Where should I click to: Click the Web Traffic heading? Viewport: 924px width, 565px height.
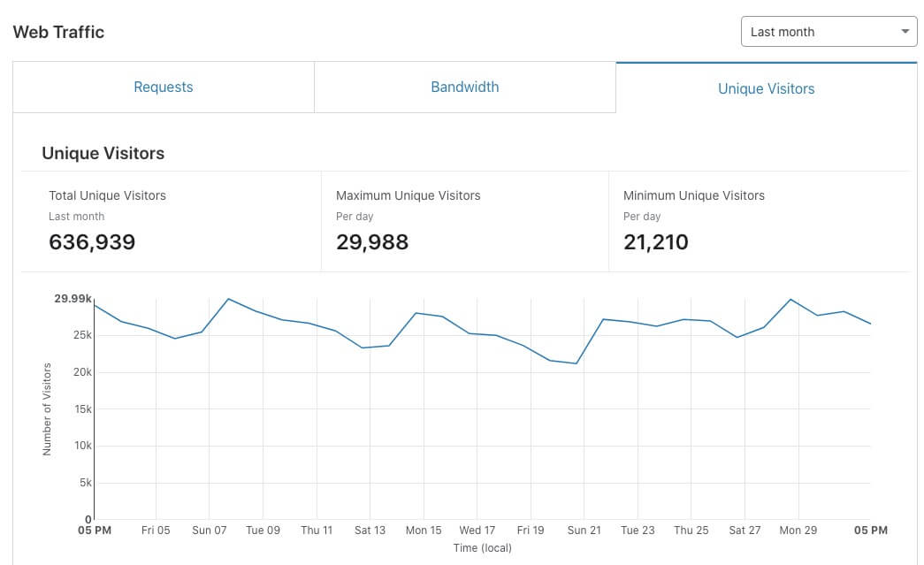tap(58, 32)
